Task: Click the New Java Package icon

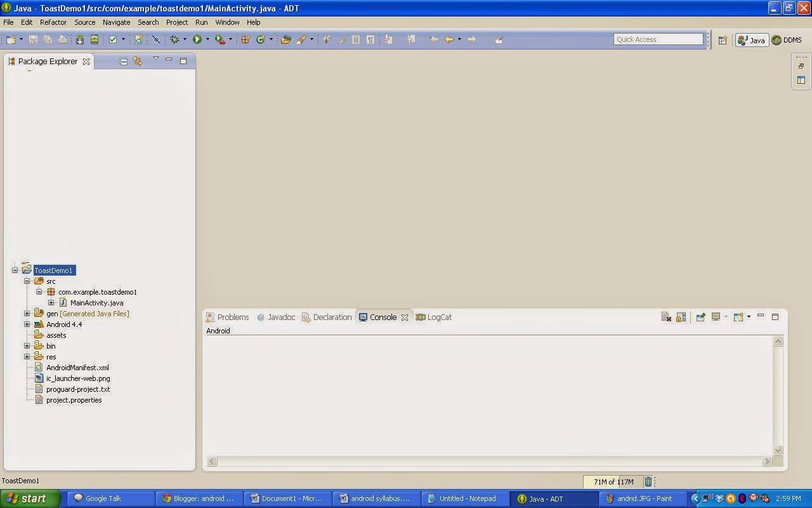Action: (245, 39)
